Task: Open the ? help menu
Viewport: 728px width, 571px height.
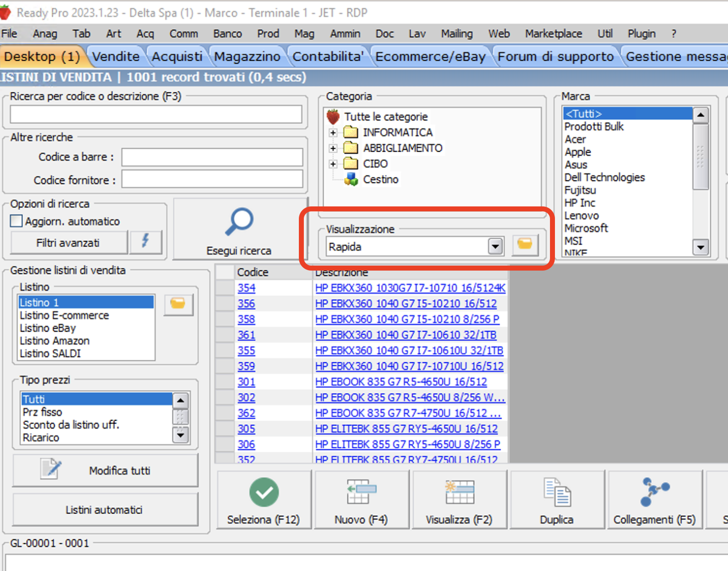Action: point(674,33)
